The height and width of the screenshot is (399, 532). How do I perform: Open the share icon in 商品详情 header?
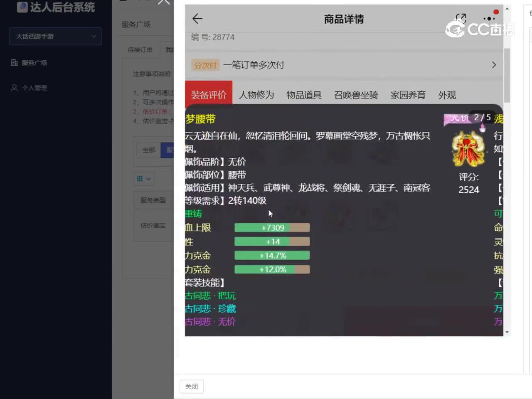(461, 18)
